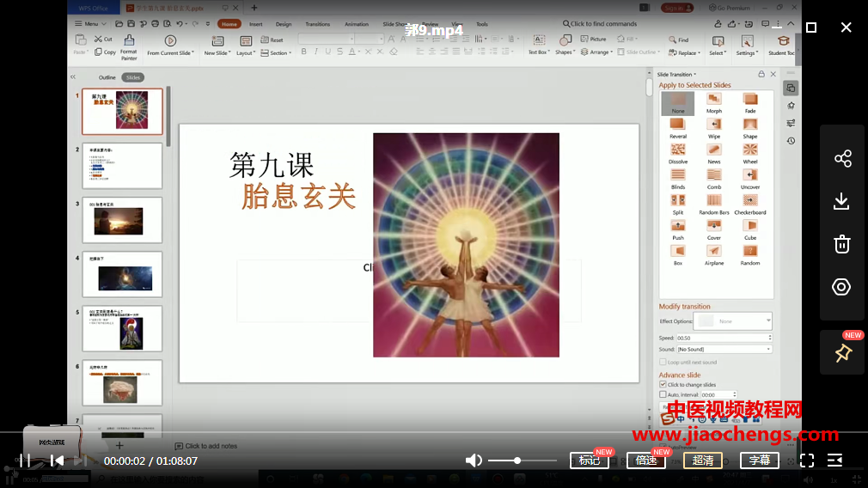868x488 pixels.
Task: Open the WPS Menu dropdown
Action: click(90, 24)
